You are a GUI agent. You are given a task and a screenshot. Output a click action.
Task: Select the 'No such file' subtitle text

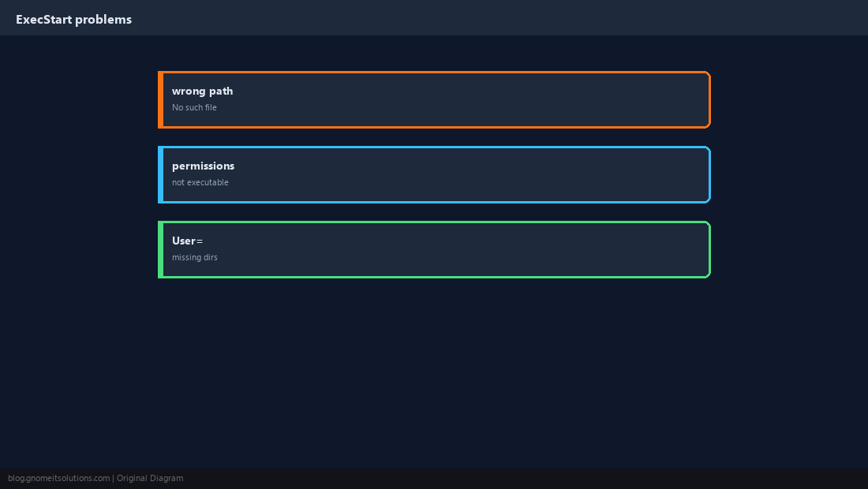(194, 107)
